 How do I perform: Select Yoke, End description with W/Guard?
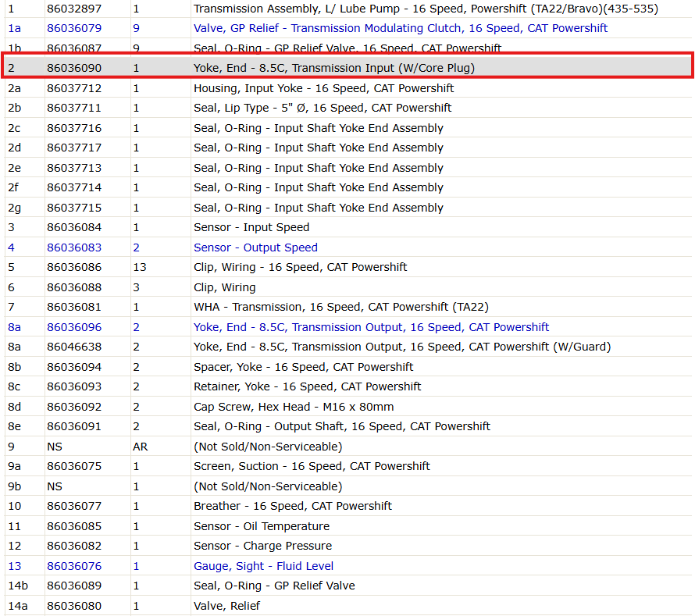402,347
